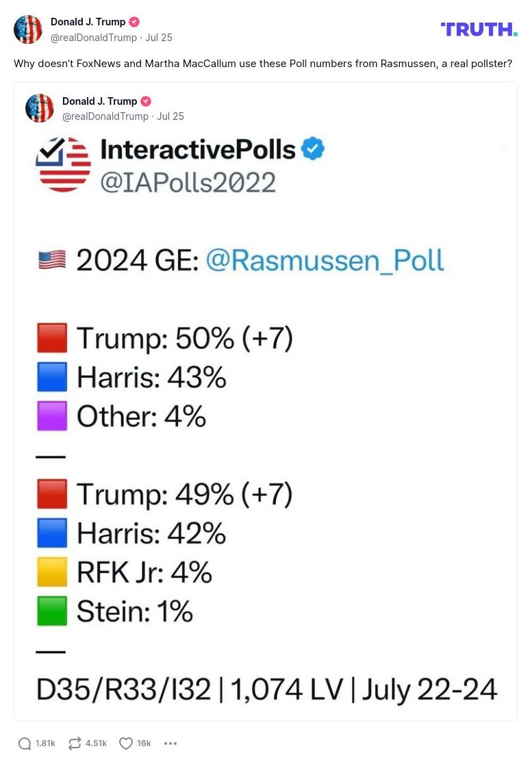Image resolution: width=532 pixels, height=764 pixels.
Task: Like the post with the heart icon
Action: coord(125,743)
